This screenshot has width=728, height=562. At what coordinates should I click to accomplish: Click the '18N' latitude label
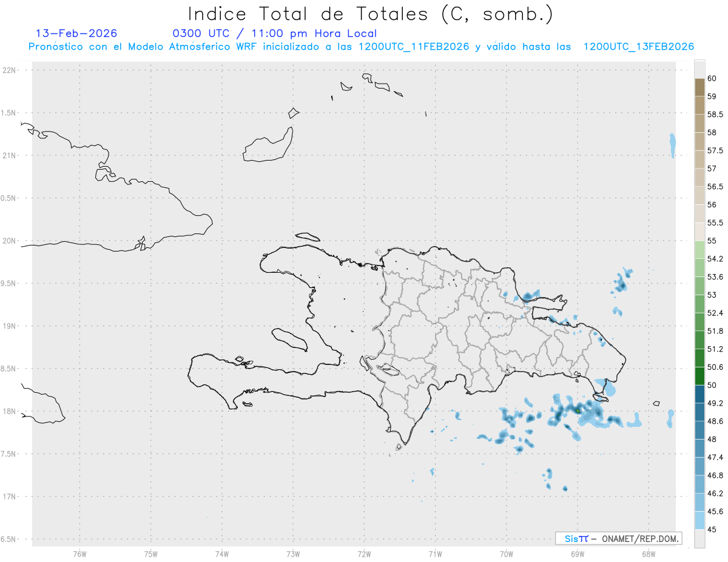click(x=10, y=411)
